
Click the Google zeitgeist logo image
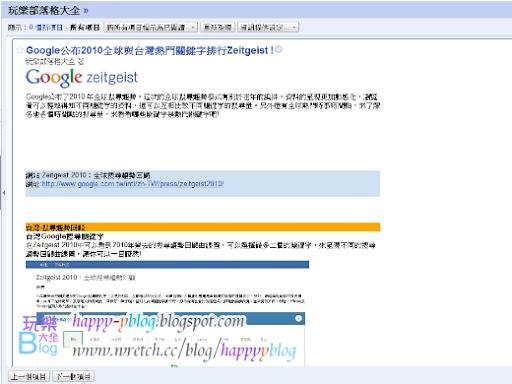coord(82,77)
